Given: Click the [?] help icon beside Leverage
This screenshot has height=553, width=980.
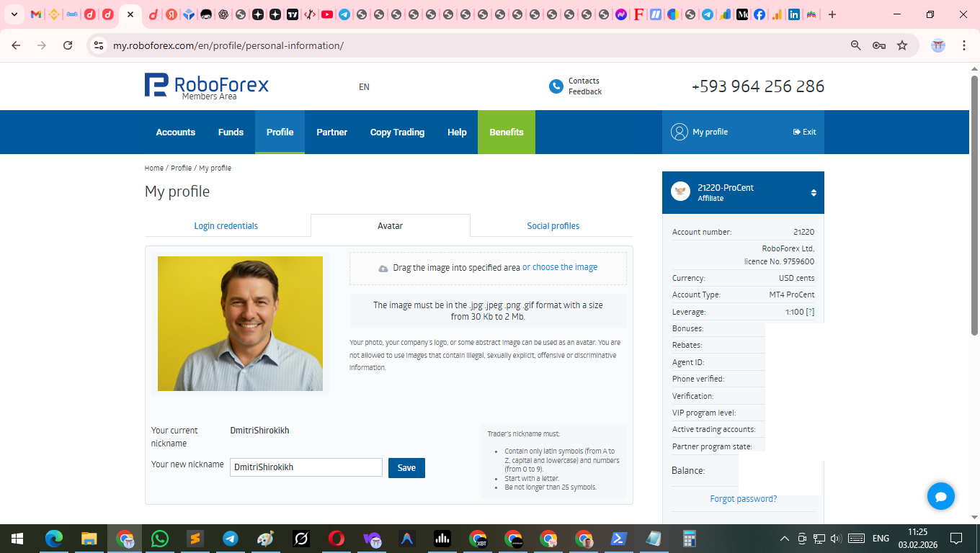Looking at the screenshot, I should coord(810,311).
